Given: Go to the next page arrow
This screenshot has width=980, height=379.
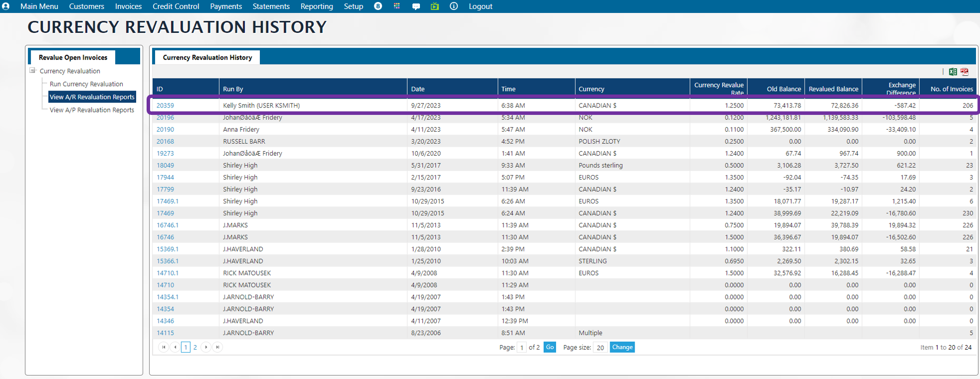Looking at the screenshot, I should click(206, 347).
